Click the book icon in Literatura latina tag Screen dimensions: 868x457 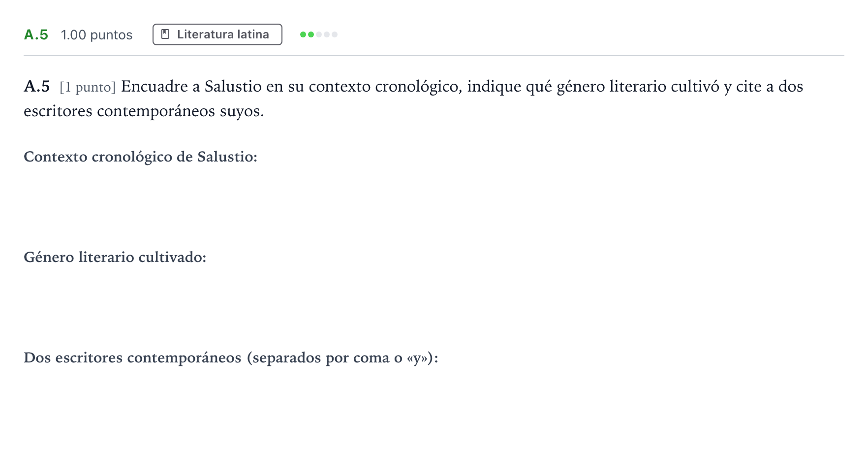pos(165,34)
